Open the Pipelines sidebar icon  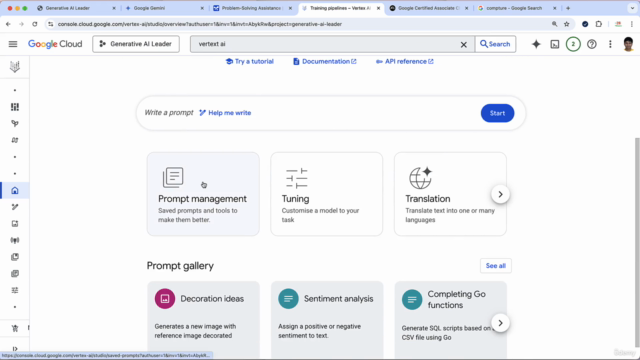coord(15,140)
